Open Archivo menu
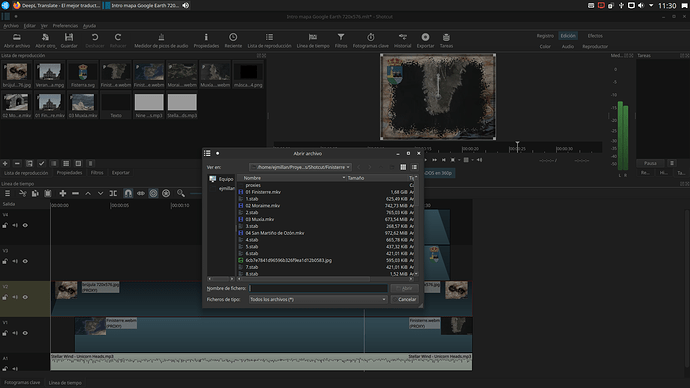The width and height of the screenshot is (690, 388). [x=11, y=26]
